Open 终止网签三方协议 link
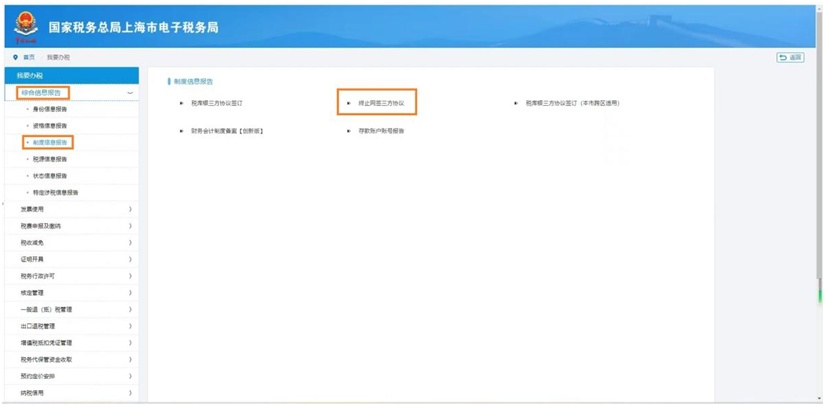 381,104
